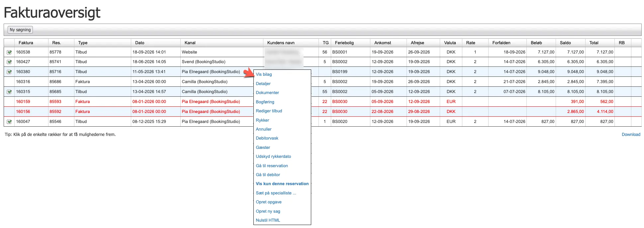Click Nulstil HTML in the context menu
Viewport: 644px width, 228px height.
268,220
